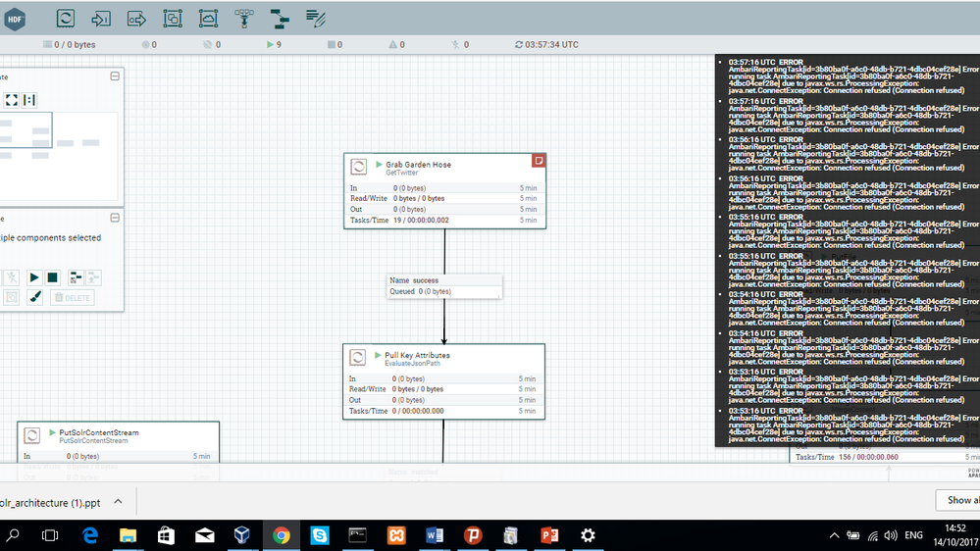The image size is (980, 551).
Task: Stop the selected components with stop button
Action: pyautogui.click(x=53, y=278)
